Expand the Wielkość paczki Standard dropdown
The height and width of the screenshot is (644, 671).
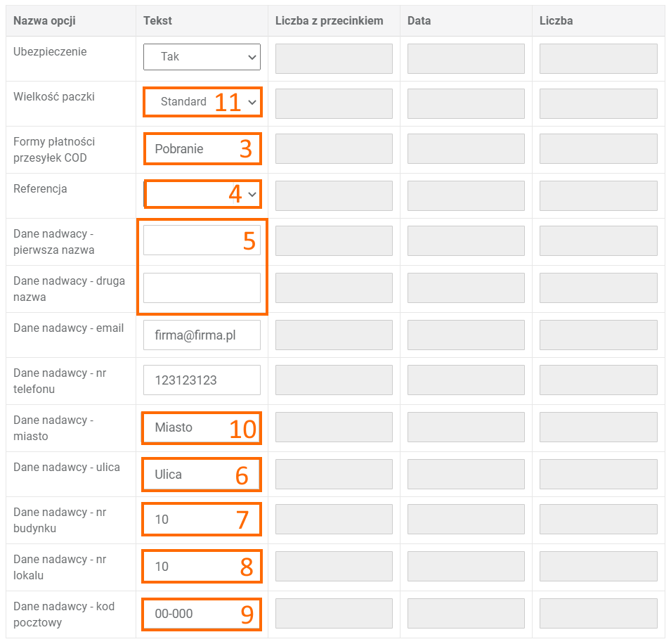(202, 102)
